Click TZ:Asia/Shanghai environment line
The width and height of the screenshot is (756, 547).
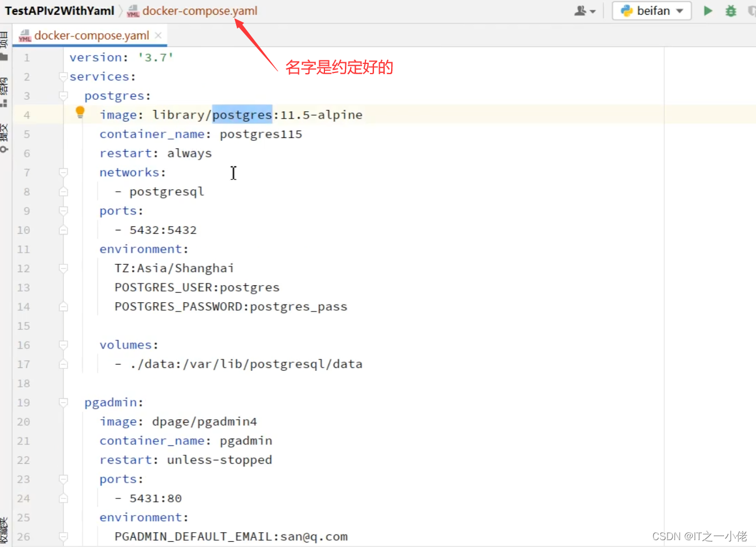[174, 268]
